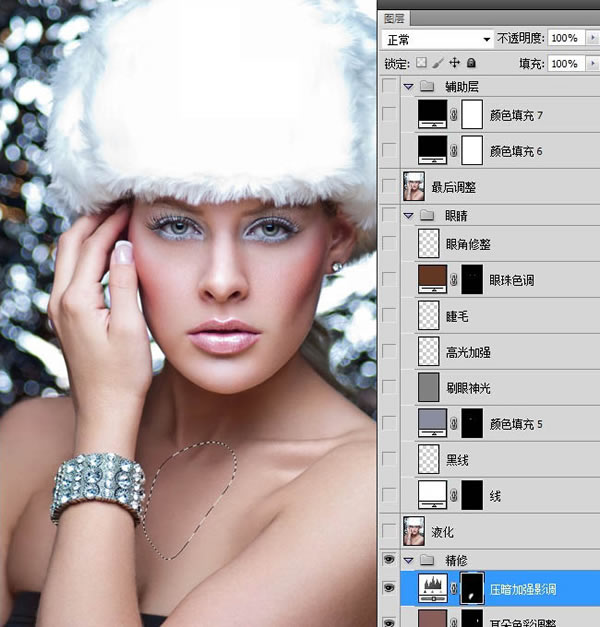The image size is (600, 627).
Task: Click the 睫毛 transparent thumbnail
Action: tap(428, 315)
